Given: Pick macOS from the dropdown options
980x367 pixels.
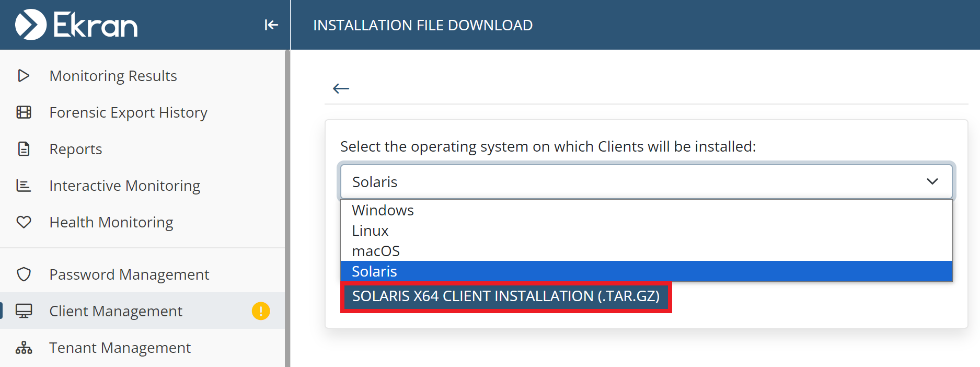Looking at the screenshot, I should tap(376, 251).
